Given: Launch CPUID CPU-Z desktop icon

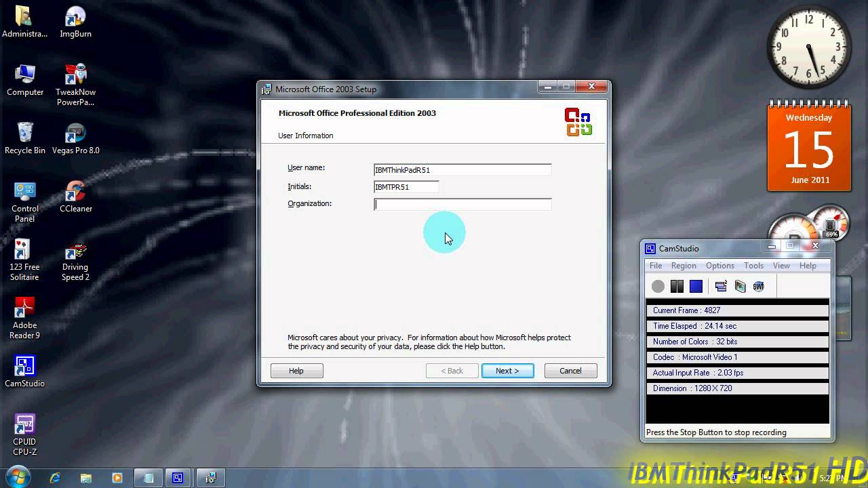Looking at the screenshot, I should coord(25,434).
